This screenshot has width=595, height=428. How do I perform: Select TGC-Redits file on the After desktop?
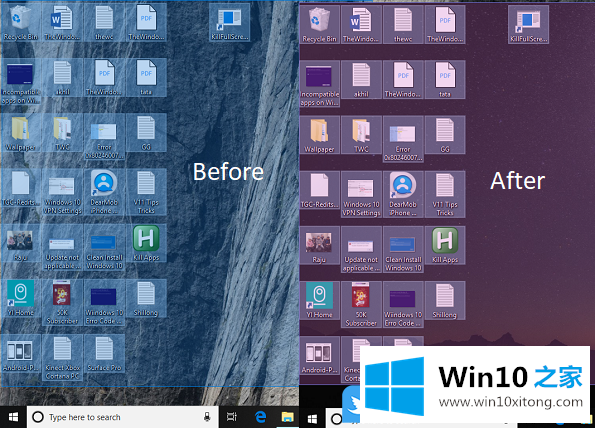[x=320, y=190]
